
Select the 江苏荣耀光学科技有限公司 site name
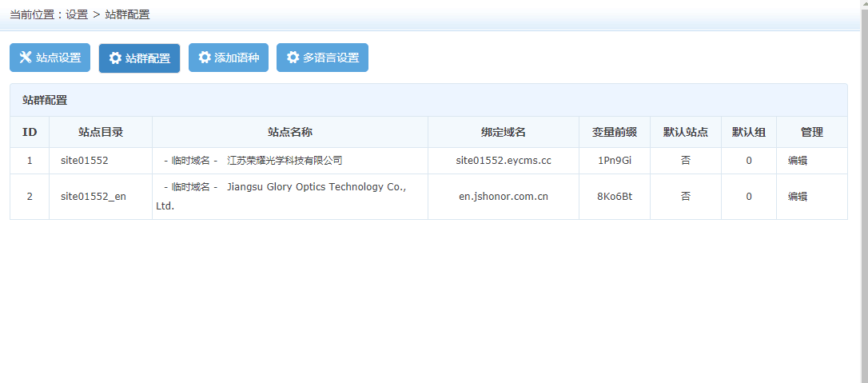pyautogui.click(x=285, y=160)
